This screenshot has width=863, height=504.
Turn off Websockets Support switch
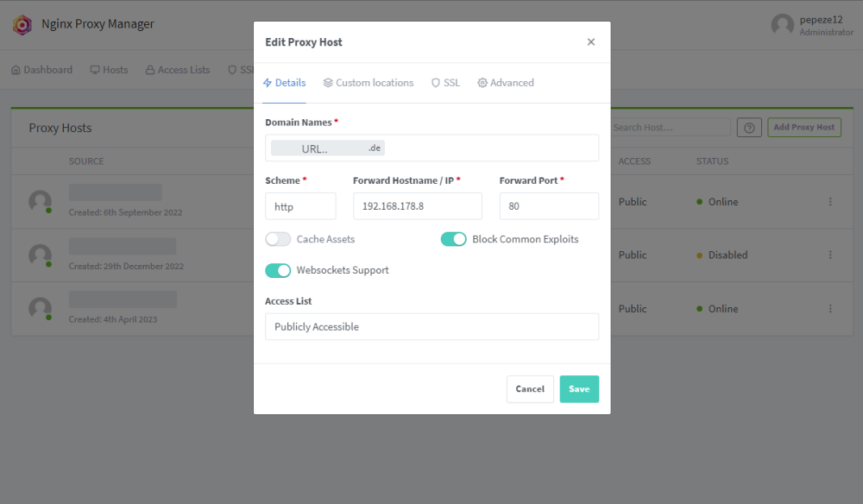278,270
